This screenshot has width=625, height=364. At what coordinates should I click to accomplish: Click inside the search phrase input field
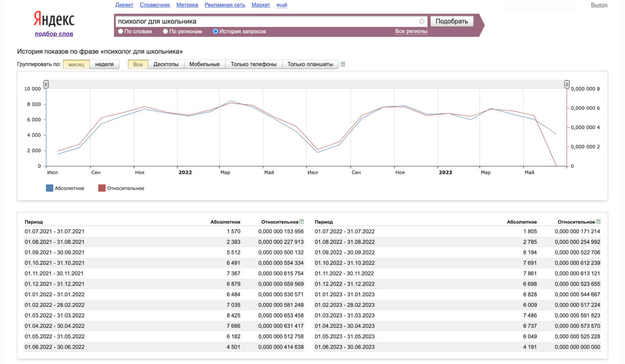point(266,21)
